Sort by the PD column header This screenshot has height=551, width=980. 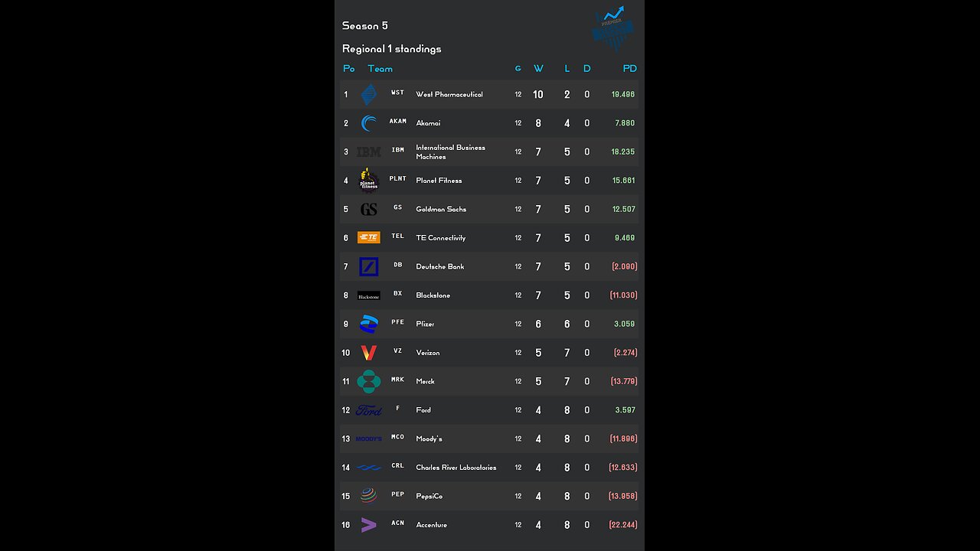click(x=629, y=69)
